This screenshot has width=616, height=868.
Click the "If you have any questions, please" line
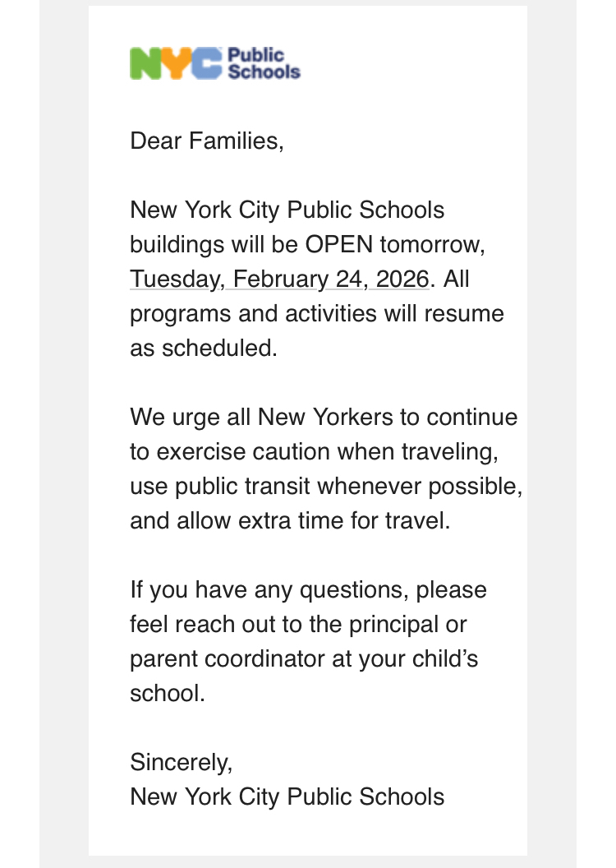[x=308, y=590]
